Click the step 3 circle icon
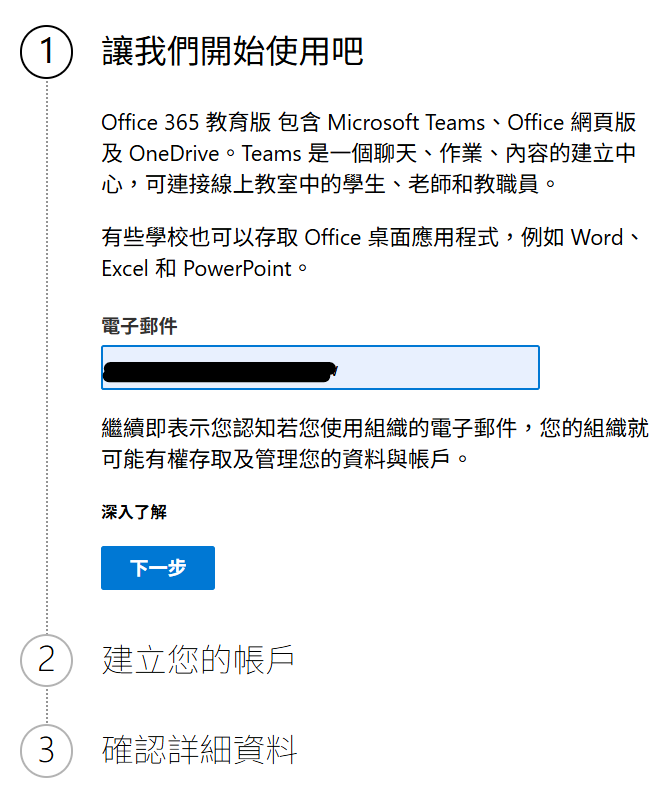This screenshot has height=811, width=670. pyautogui.click(x=46, y=750)
